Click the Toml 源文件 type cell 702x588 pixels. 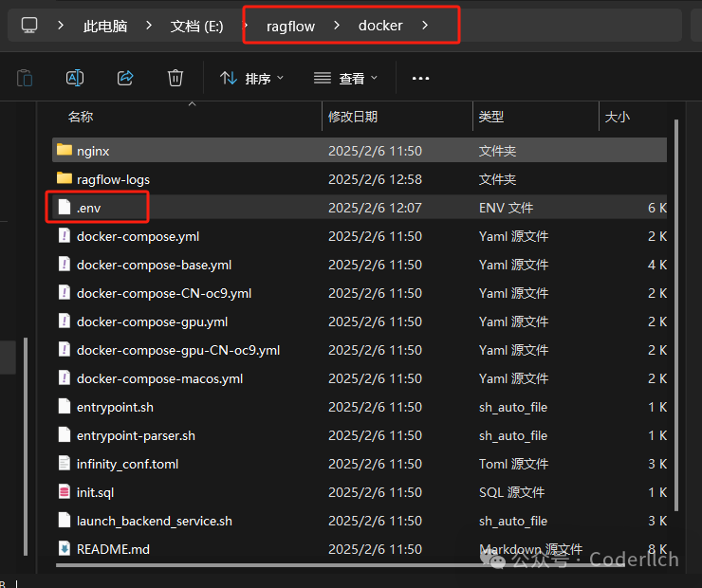point(513,464)
